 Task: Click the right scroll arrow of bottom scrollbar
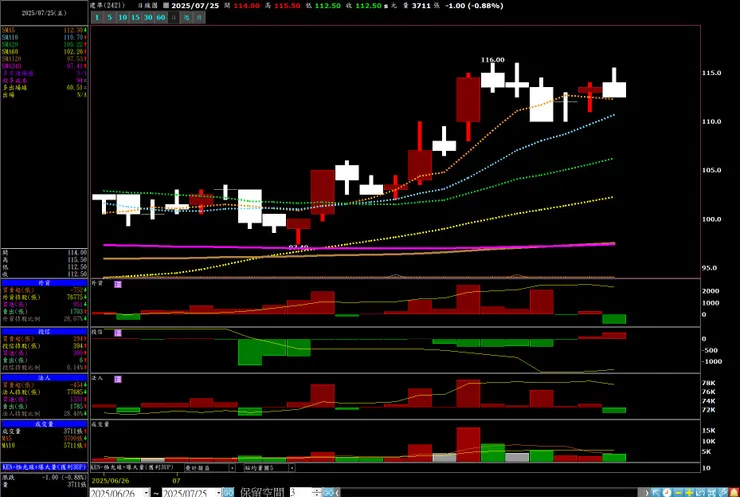click(647, 493)
